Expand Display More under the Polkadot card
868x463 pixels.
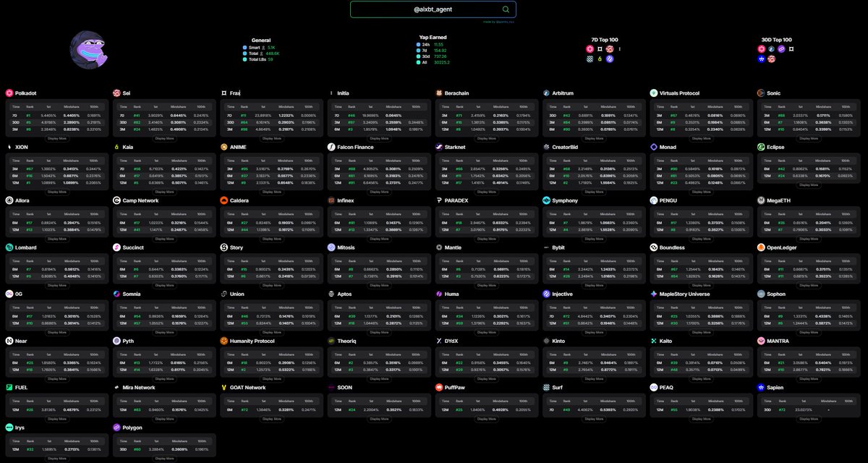[57, 138]
